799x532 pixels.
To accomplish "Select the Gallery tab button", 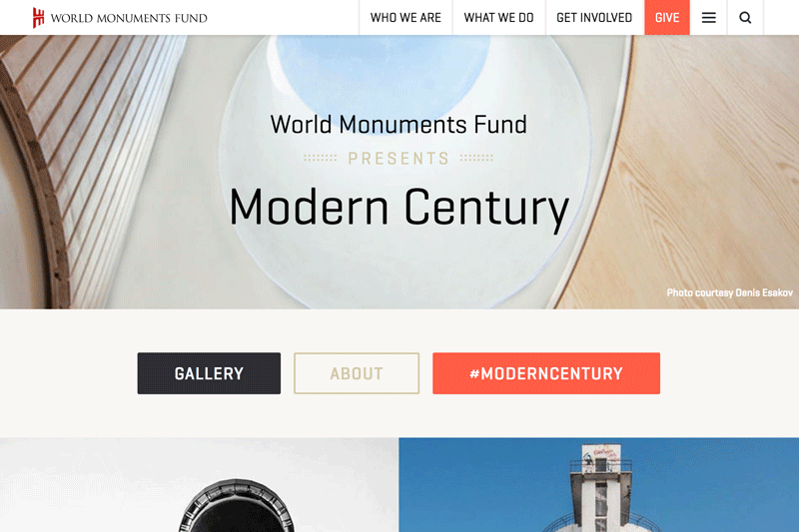I will point(209,373).
